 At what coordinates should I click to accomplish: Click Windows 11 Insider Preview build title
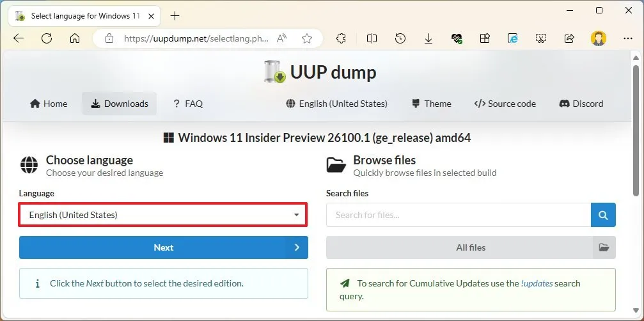coord(317,137)
